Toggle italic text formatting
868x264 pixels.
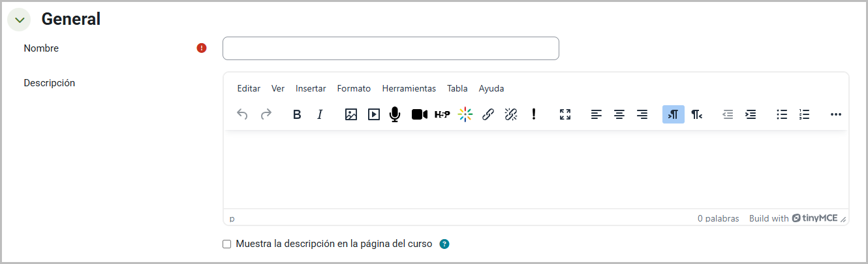coord(320,115)
